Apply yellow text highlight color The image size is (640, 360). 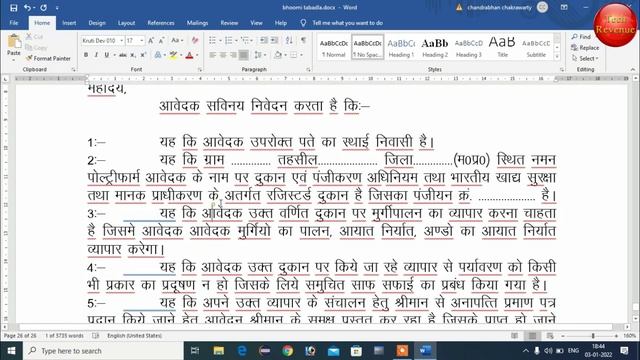pos(173,55)
